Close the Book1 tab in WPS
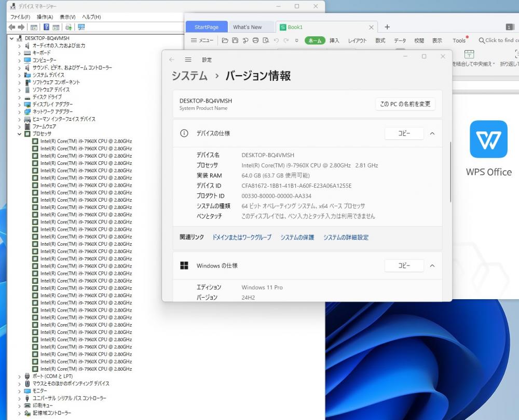This screenshot has width=519, height=420. (x=372, y=27)
